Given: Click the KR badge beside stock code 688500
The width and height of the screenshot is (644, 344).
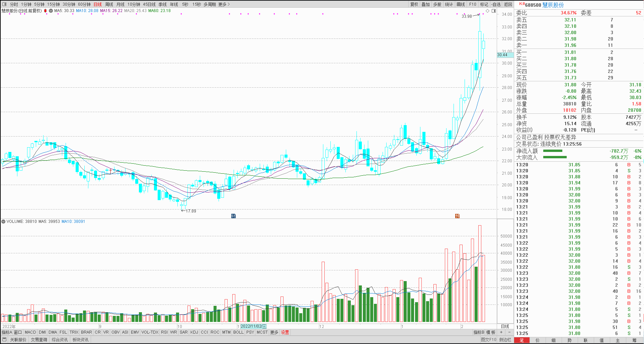Looking at the screenshot, I should point(522,4).
